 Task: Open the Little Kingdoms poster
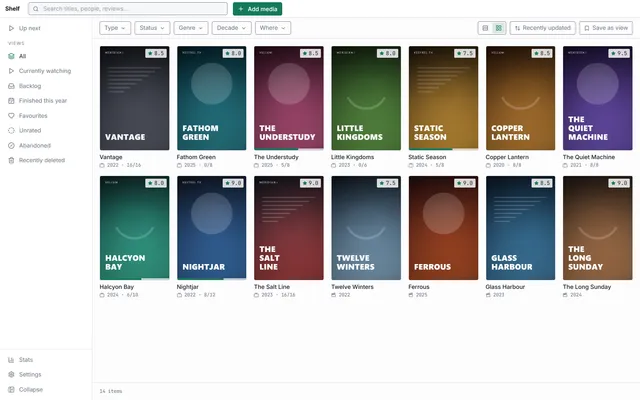coord(366,98)
